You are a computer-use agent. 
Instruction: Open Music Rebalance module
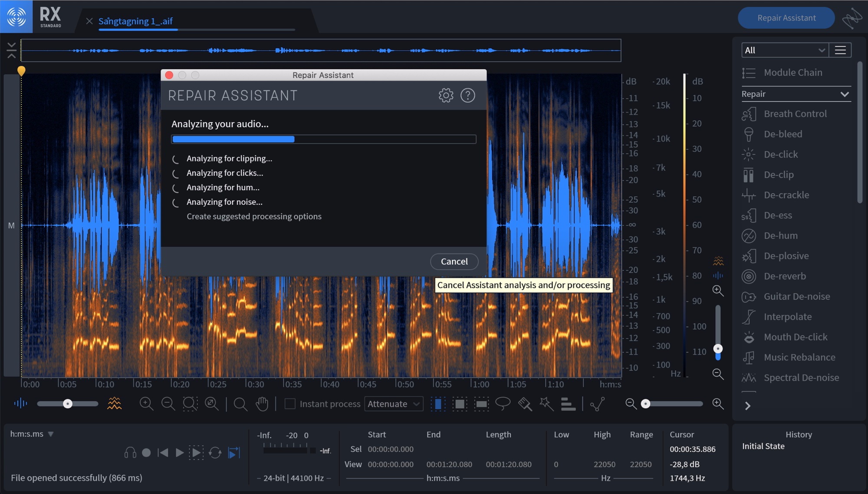coord(789,357)
